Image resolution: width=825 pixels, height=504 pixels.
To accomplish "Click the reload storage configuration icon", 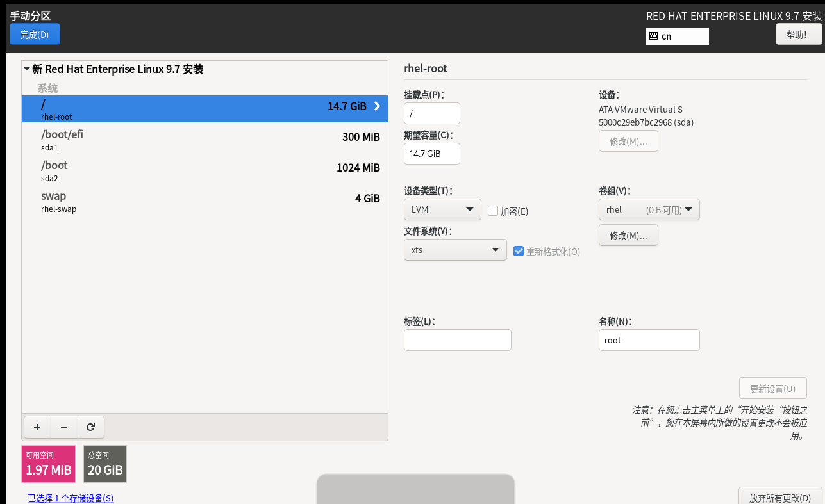I will pyautogui.click(x=90, y=427).
